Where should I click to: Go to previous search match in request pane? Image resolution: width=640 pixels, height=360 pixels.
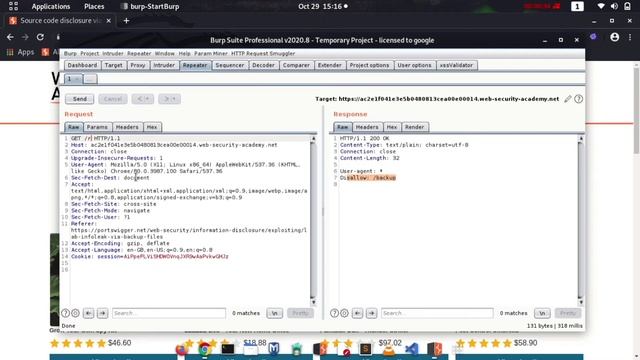point(88,313)
